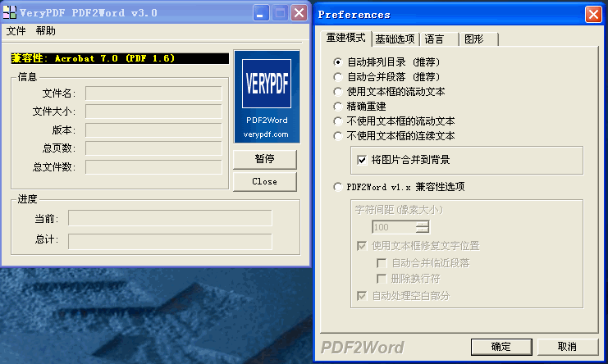This screenshot has height=364, width=608.
Task: Switch to the 重建模式 tab
Action: point(346,38)
